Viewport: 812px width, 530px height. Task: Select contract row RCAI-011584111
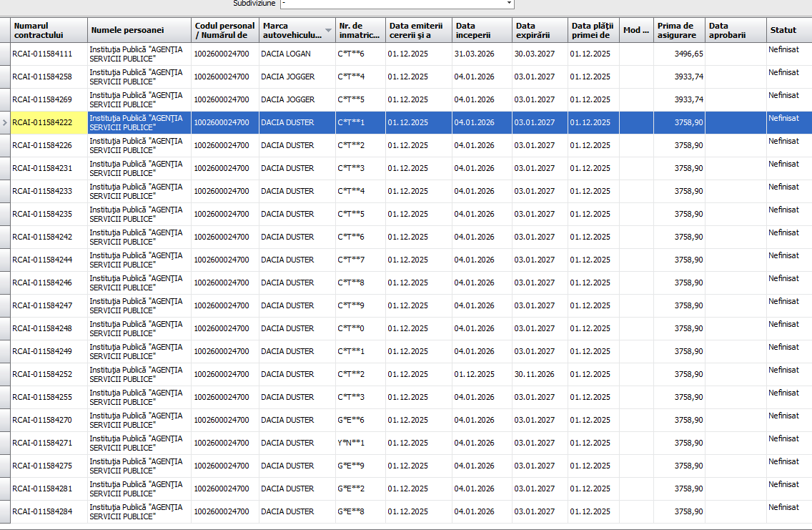point(42,54)
